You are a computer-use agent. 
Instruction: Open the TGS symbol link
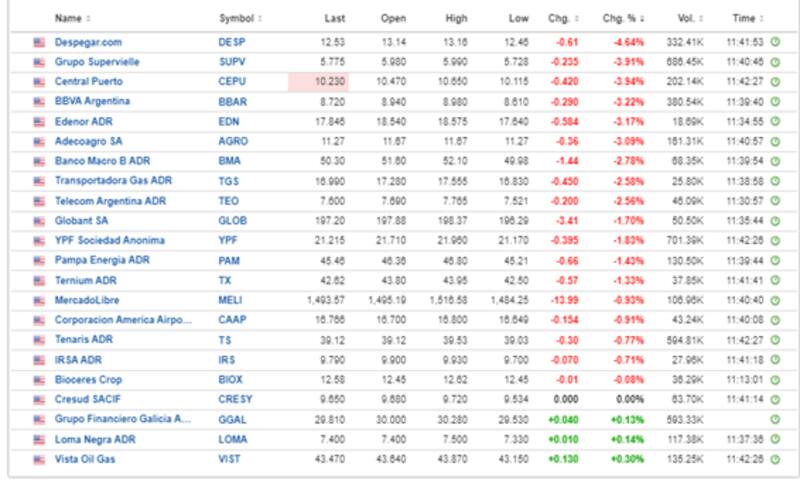pos(228,181)
